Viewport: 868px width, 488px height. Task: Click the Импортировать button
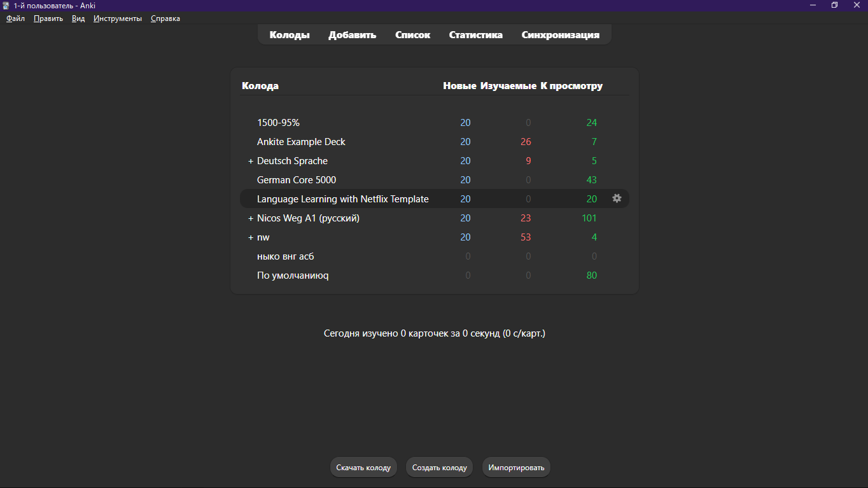point(516,467)
